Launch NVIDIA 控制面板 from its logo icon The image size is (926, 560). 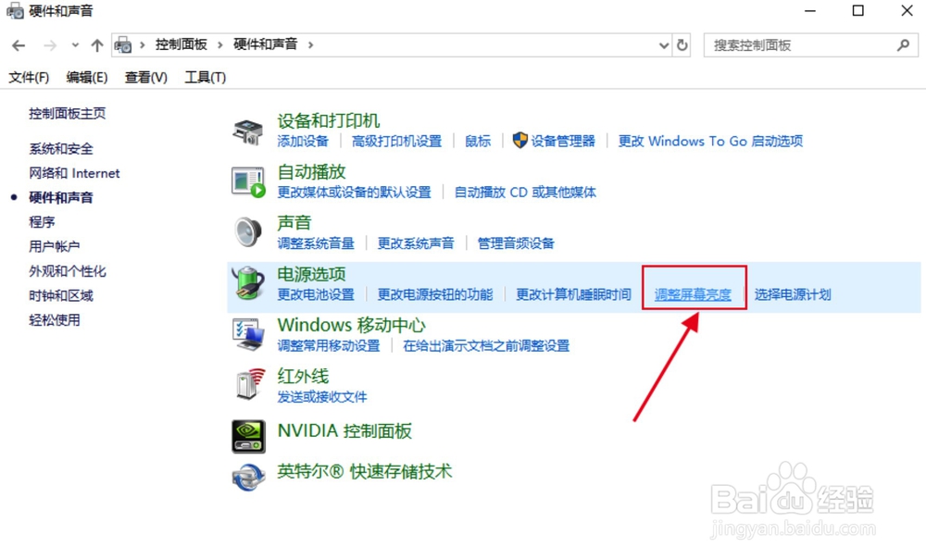[x=246, y=435]
